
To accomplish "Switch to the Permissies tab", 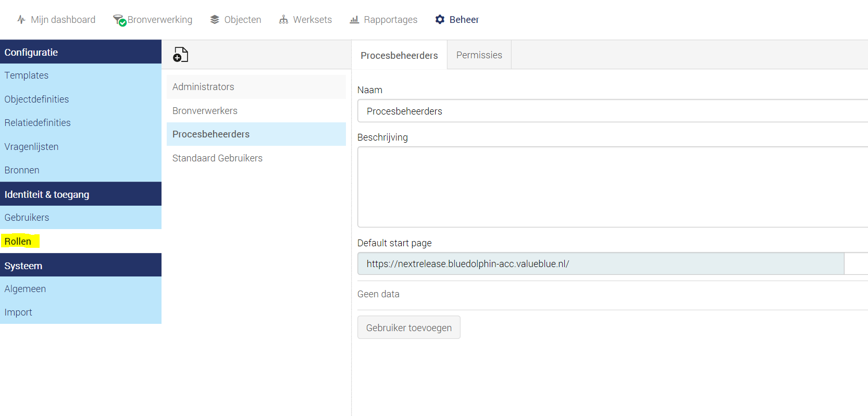I will (x=479, y=55).
